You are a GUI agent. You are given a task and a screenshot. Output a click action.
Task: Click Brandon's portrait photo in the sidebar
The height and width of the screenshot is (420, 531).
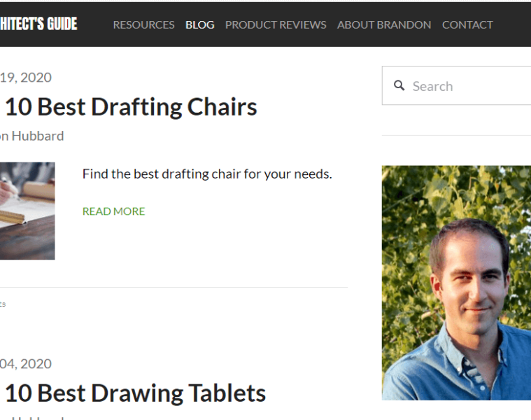456,282
